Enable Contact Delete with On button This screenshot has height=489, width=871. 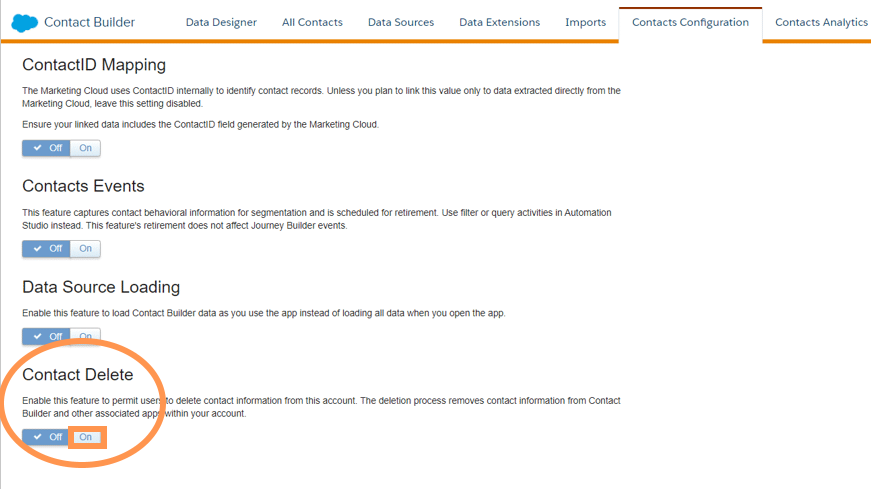click(x=86, y=437)
